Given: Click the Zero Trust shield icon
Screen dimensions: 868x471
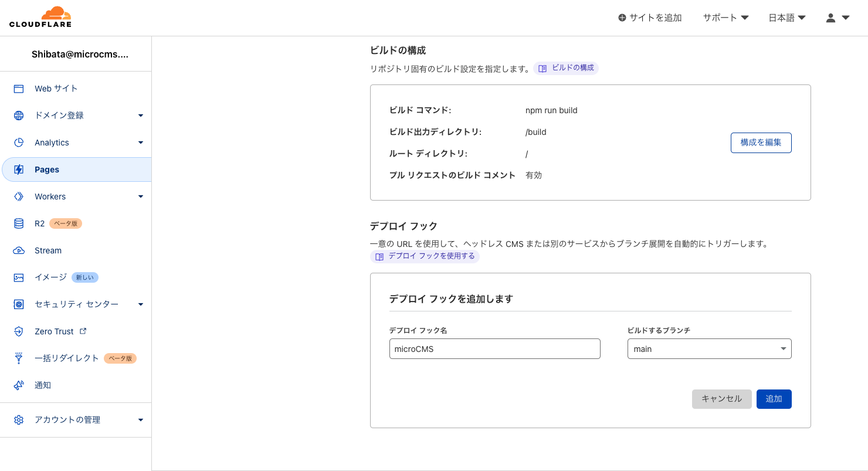Looking at the screenshot, I should (x=19, y=331).
